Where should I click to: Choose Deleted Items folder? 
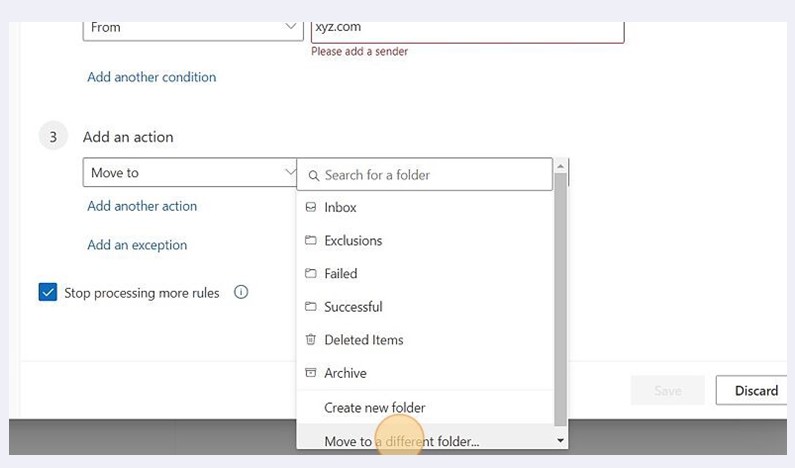(425, 340)
